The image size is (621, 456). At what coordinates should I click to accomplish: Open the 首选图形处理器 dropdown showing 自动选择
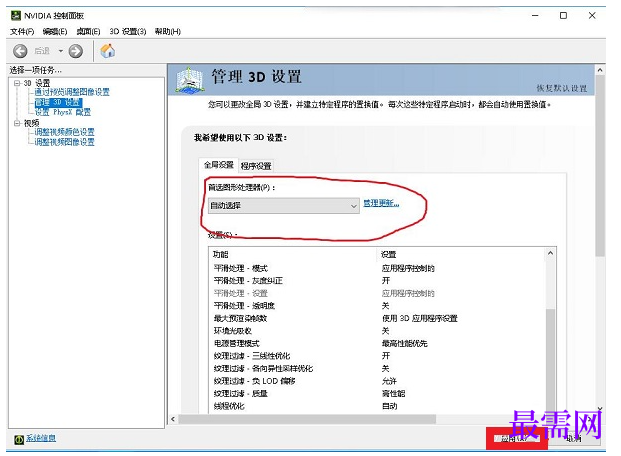(284, 206)
